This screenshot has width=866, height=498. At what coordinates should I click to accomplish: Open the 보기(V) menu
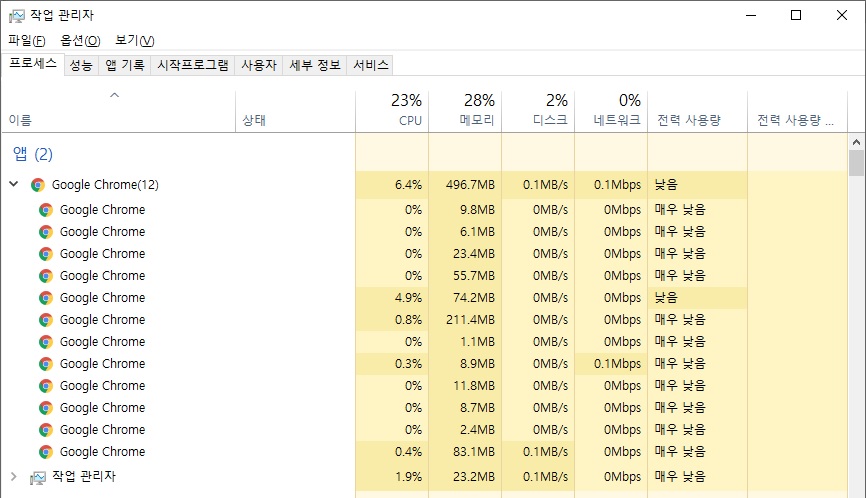click(x=134, y=40)
